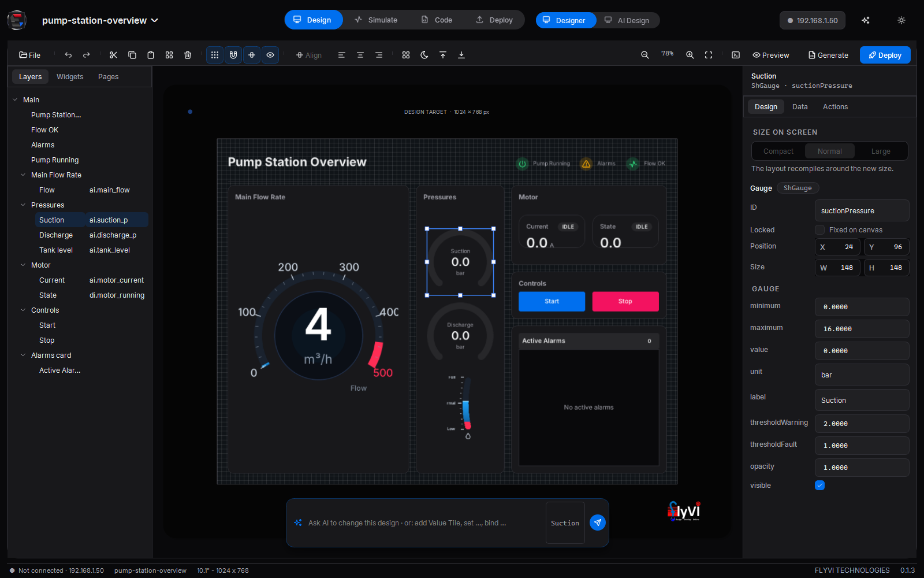Image resolution: width=924 pixels, height=578 pixels.
Task: Send to back down-arrow icon
Action: [461, 55]
